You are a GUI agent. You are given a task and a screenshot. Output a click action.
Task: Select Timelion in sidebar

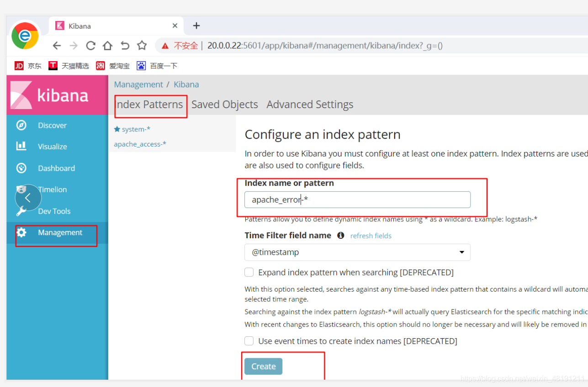pyautogui.click(x=52, y=189)
